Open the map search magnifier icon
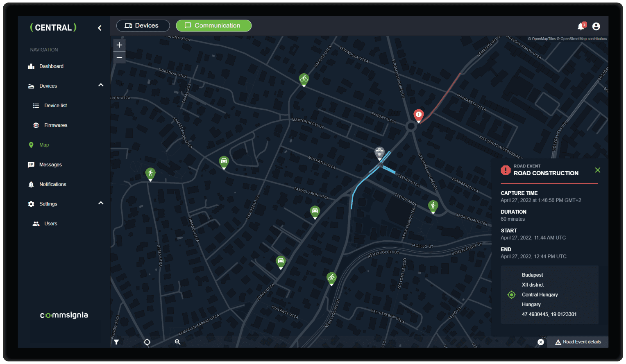The image size is (626, 364). click(x=177, y=342)
